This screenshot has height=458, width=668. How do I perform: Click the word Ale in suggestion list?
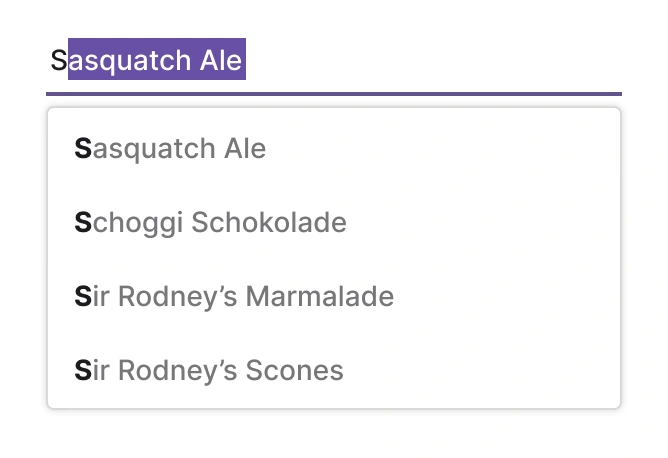[244, 149]
